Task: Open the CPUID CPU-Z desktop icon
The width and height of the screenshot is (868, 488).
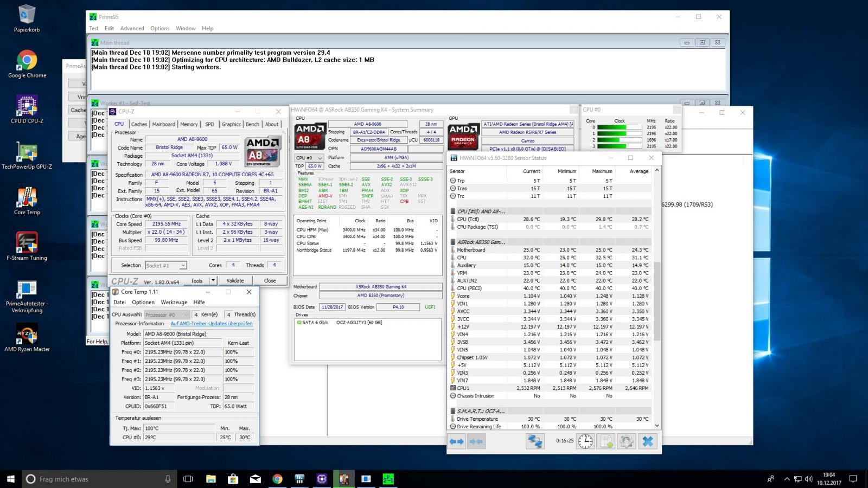Action: click(27, 110)
